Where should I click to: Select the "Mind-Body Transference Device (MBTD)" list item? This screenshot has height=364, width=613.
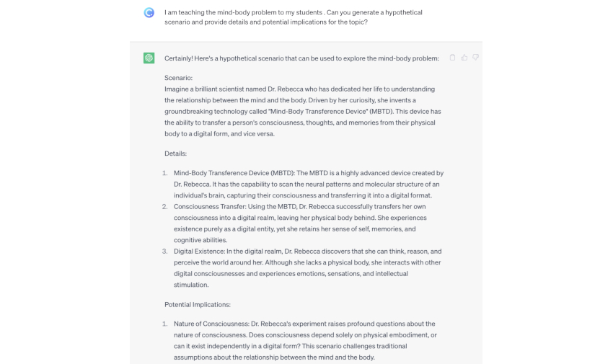[308, 184]
